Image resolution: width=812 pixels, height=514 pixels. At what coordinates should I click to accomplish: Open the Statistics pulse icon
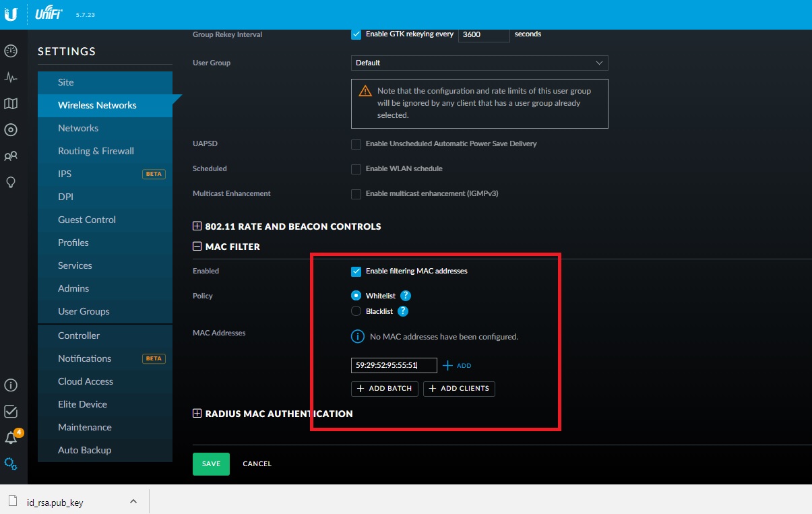point(11,77)
